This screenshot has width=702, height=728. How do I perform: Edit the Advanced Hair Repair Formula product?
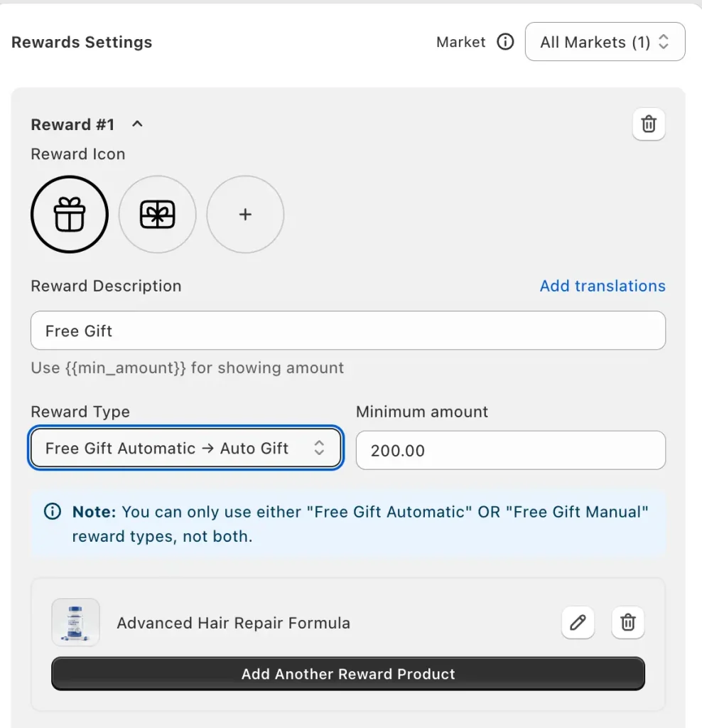578,622
